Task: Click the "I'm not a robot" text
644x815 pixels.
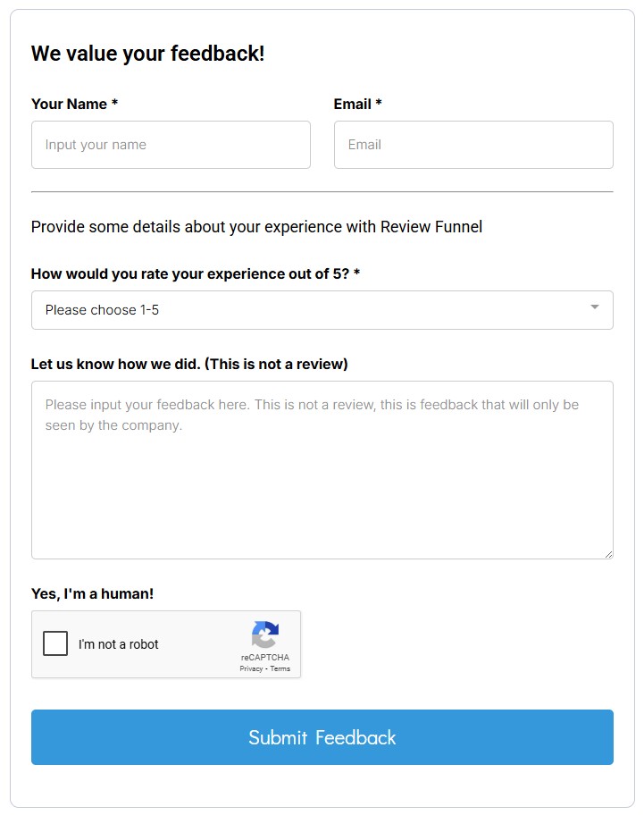Action: (x=119, y=644)
